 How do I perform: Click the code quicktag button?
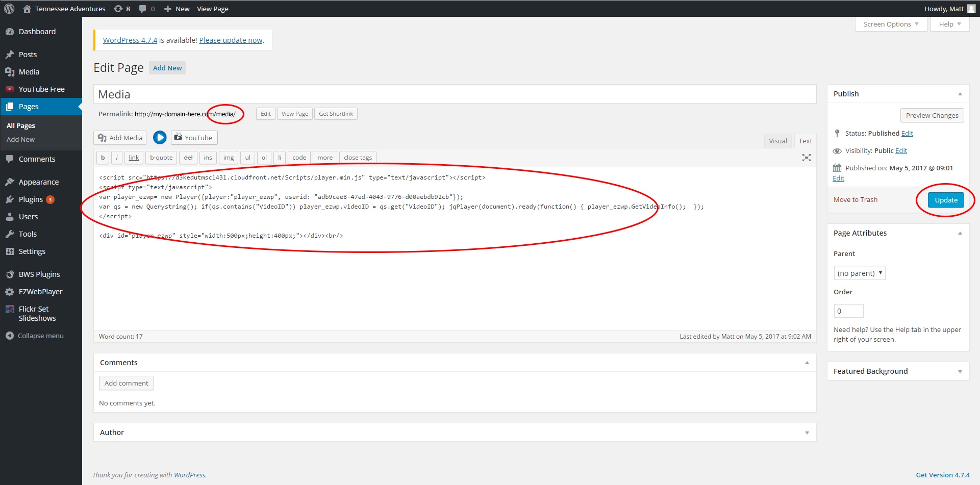pos(299,158)
